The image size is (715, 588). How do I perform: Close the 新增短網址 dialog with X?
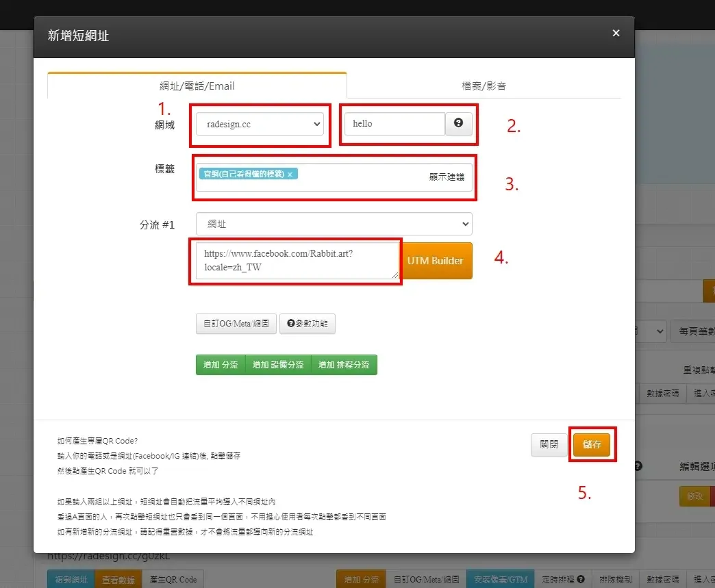616,34
